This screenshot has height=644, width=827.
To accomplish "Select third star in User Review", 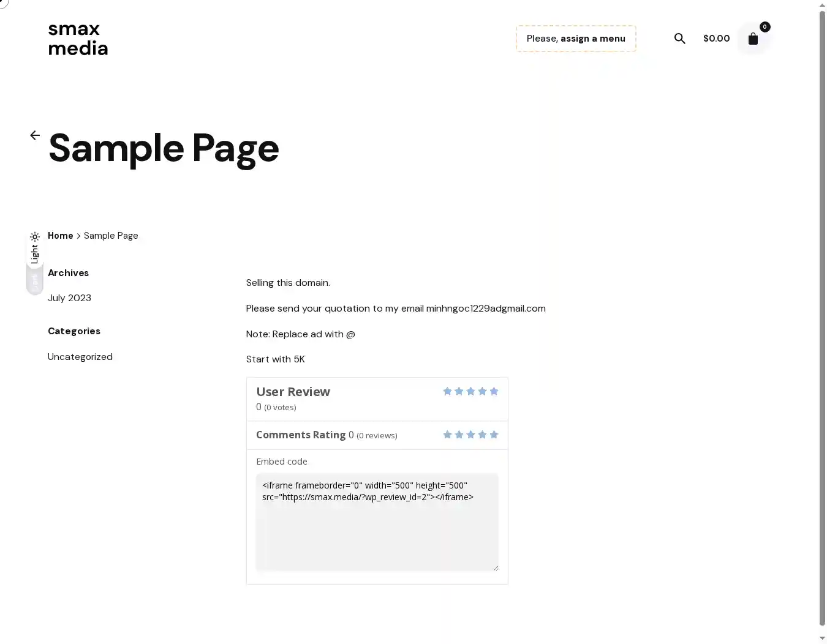I will coord(470,392).
